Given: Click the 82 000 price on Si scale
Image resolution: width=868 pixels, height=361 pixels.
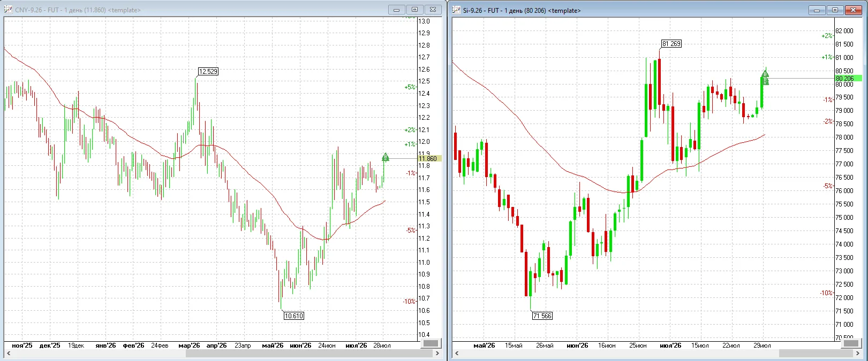Looking at the screenshot, I should [844, 31].
